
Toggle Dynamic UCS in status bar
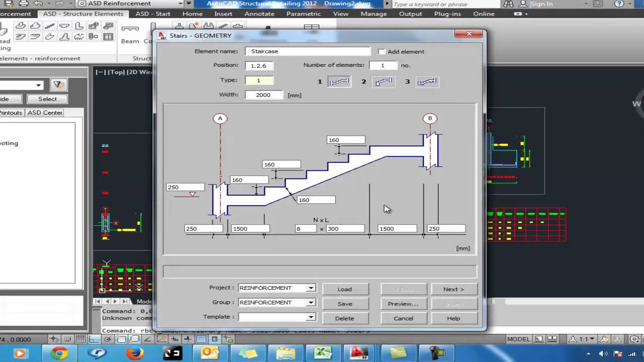(161, 339)
